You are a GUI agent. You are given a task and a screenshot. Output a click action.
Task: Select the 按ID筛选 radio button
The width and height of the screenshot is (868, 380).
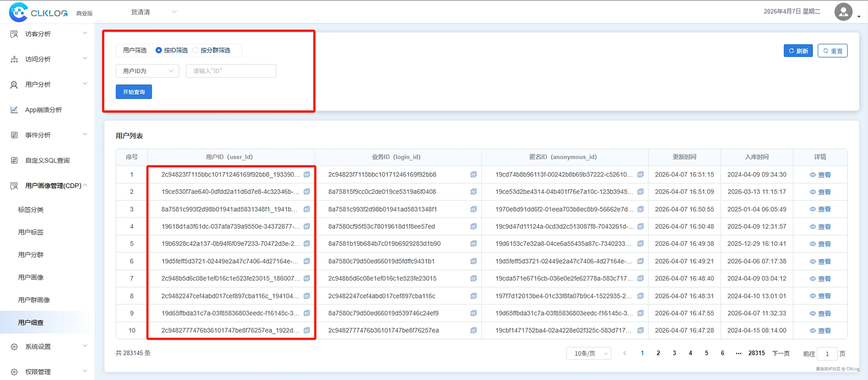(x=158, y=50)
